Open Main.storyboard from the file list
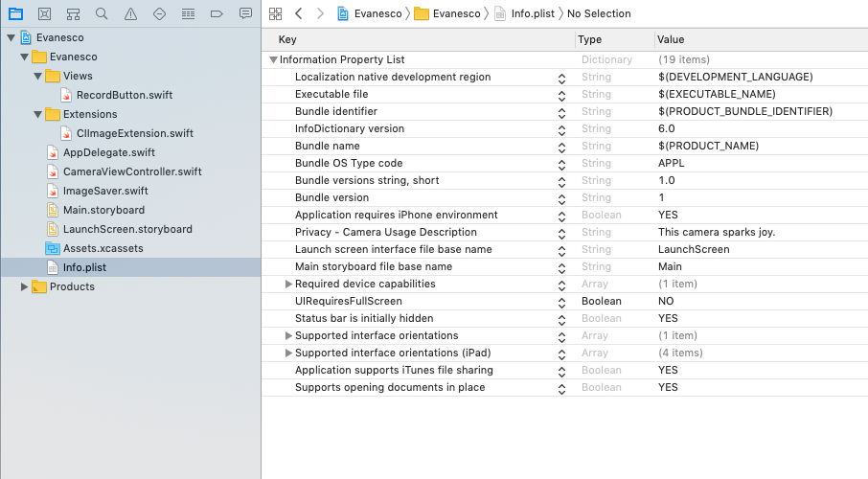This screenshot has height=479, width=868. click(103, 210)
